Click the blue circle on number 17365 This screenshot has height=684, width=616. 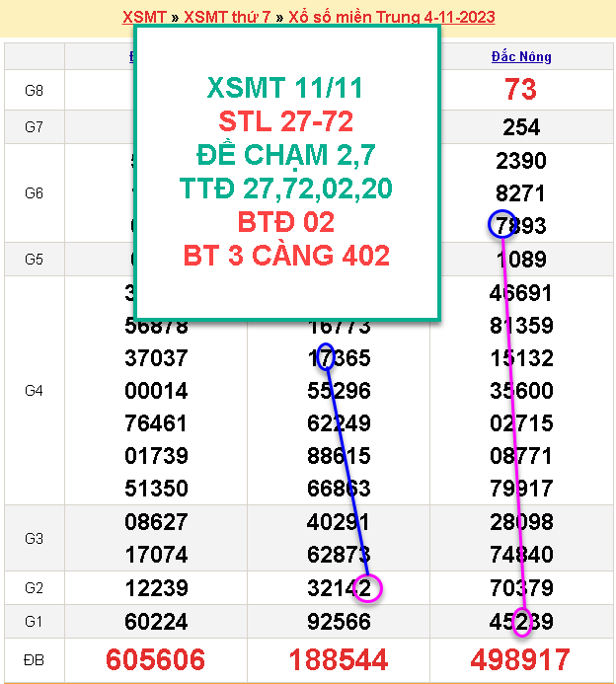coord(324,357)
